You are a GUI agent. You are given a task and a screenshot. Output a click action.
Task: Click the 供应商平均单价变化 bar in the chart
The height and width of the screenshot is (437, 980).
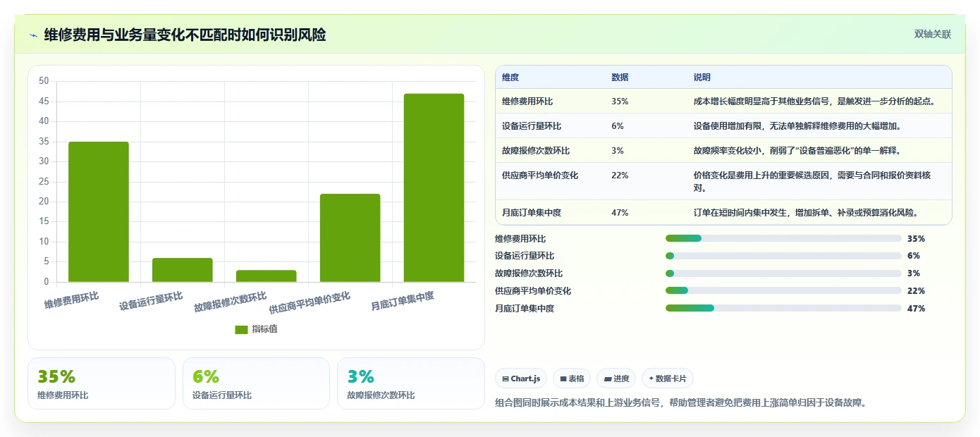(350, 238)
